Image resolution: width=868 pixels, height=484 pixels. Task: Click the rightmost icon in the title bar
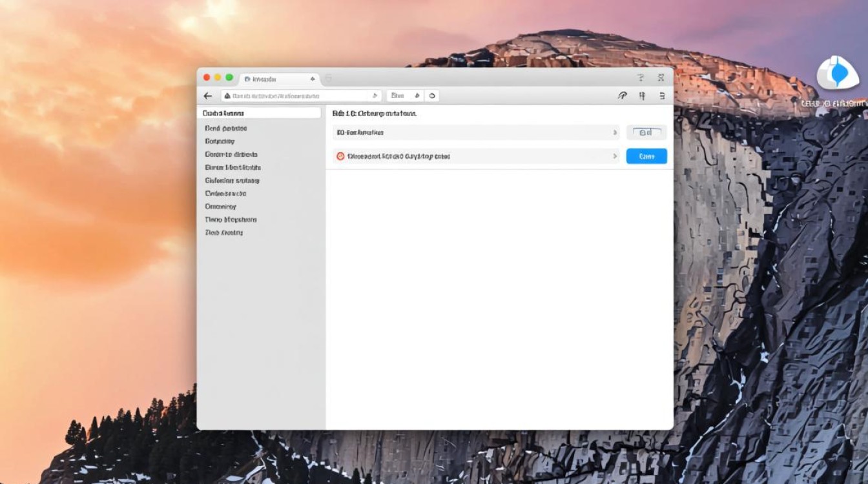pyautogui.click(x=661, y=77)
